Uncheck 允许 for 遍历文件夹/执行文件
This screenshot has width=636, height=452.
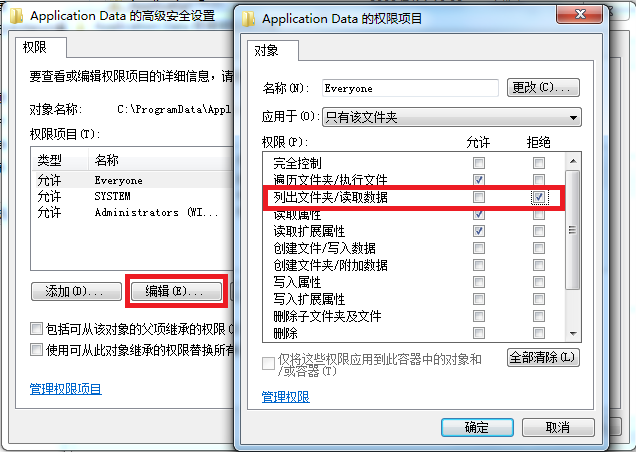tap(479, 180)
